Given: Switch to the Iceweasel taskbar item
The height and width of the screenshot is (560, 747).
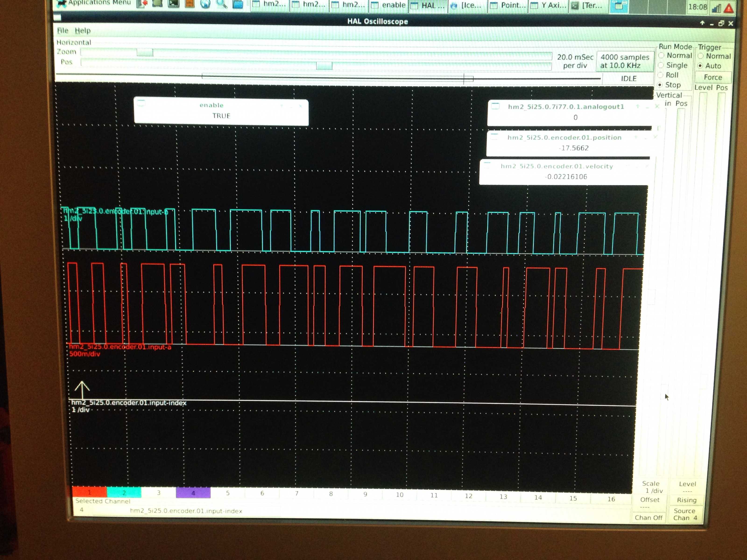Looking at the screenshot, I should 467,5.
